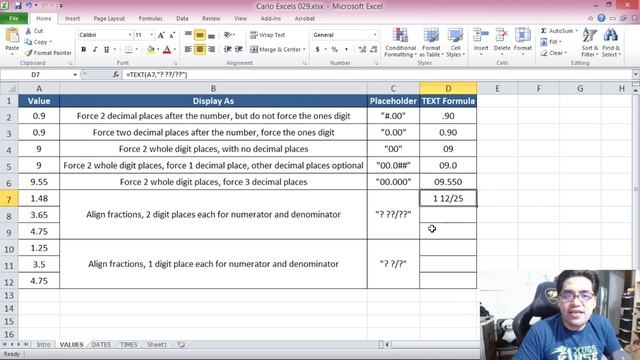The width and height of the screenshot is (640, 360).
Task: Toggle Underline formatting
Action: pyautogui.click(x=107, y=49)
